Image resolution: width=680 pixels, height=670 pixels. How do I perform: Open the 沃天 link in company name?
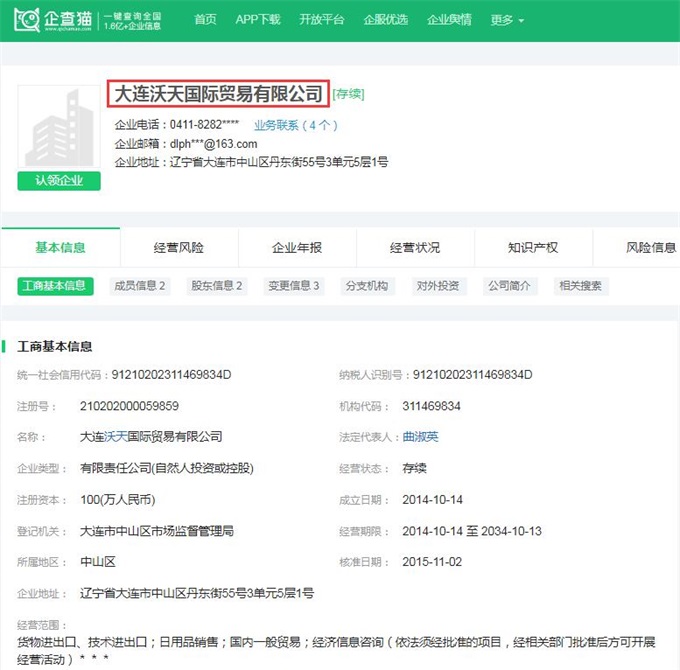tap(115, 437)
